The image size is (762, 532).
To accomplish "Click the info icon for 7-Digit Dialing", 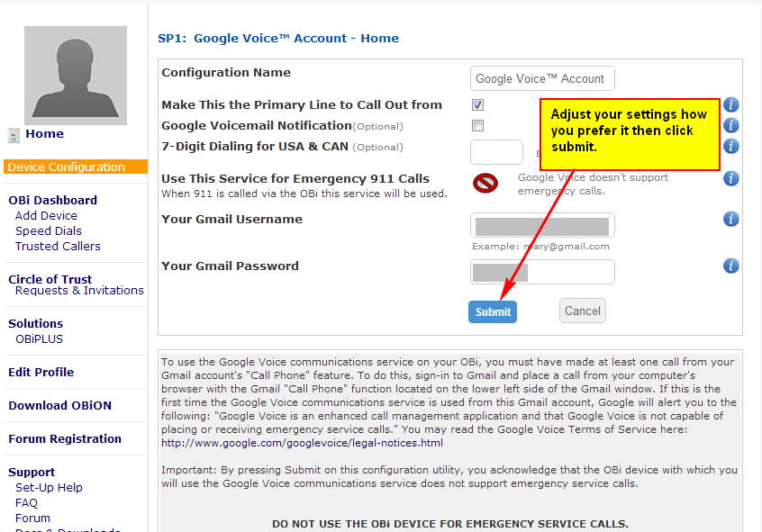I will 730,146.
